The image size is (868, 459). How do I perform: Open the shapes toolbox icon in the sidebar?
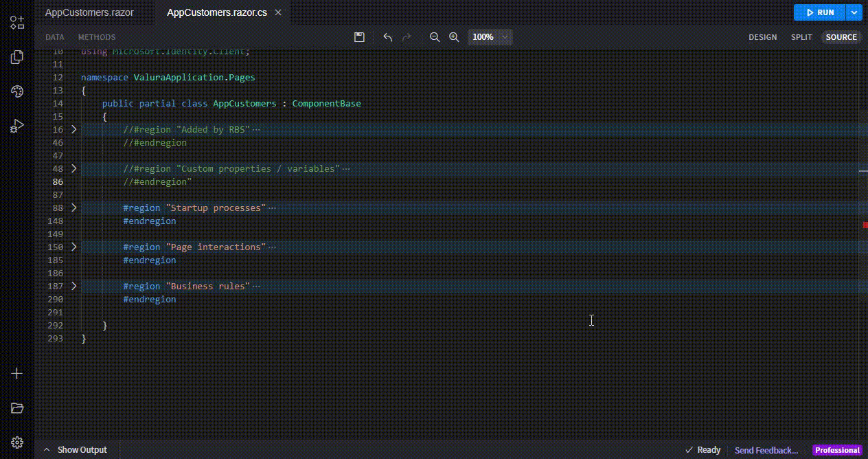coord(17,22)
